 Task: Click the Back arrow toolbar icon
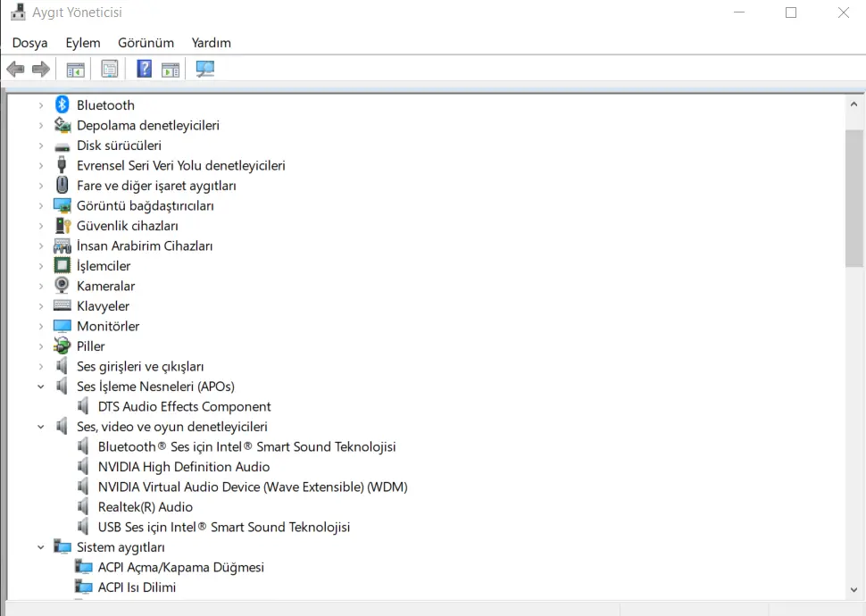point(15,69)
